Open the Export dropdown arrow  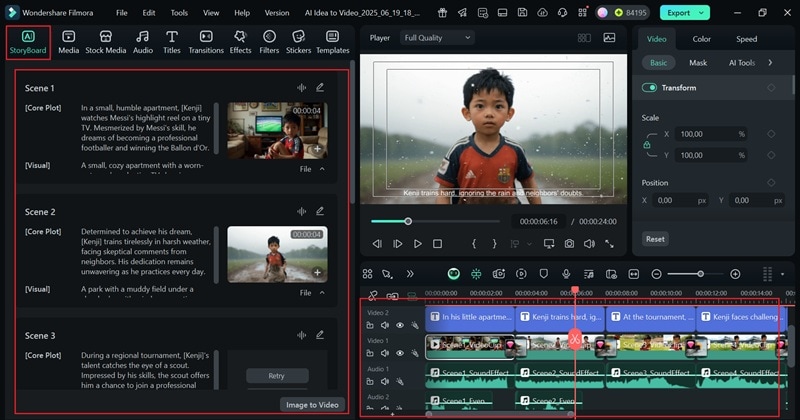point(702,13)
